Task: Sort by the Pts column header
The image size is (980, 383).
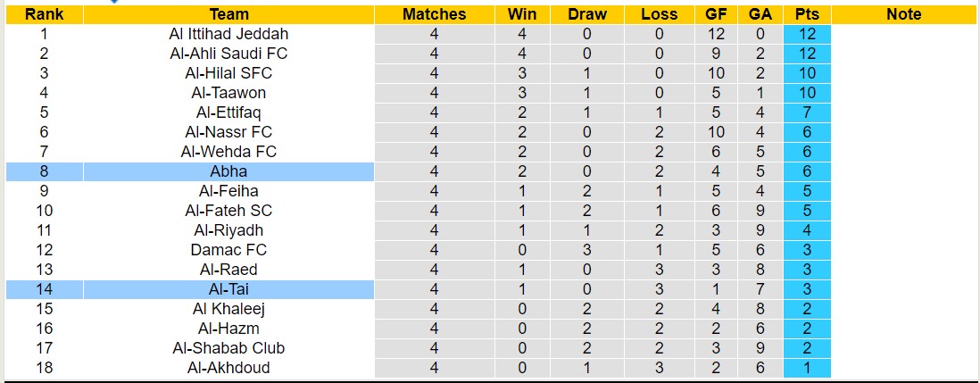Action: 807,14
